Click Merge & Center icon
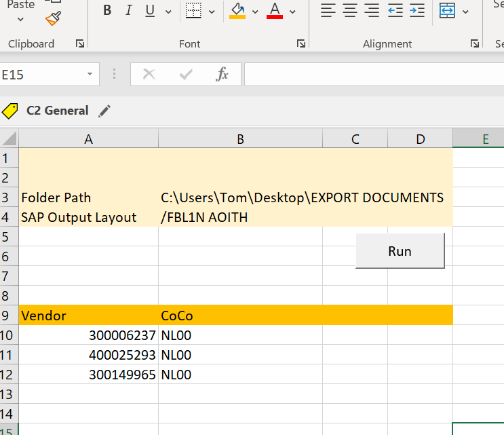504x435 pixels. [x=447, y=11]
